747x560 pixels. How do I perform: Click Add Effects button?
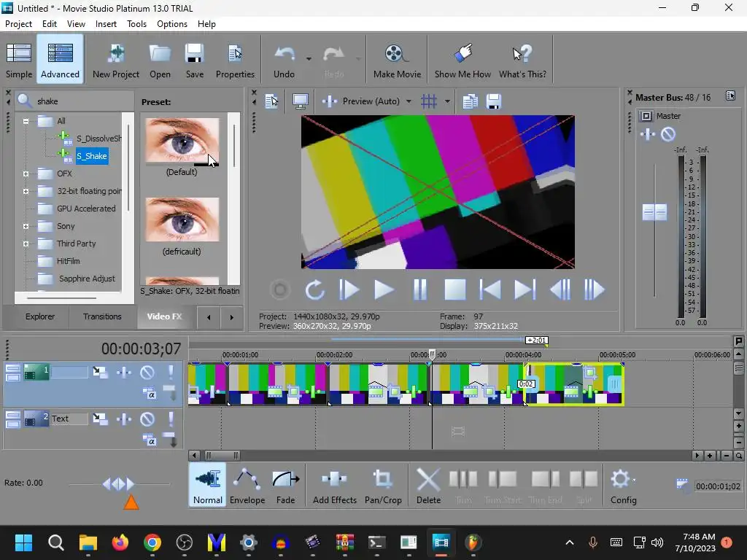(334, 486)
